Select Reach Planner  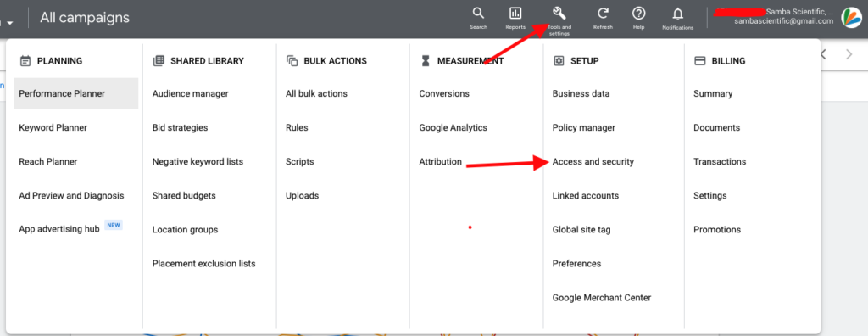(48, 162)
